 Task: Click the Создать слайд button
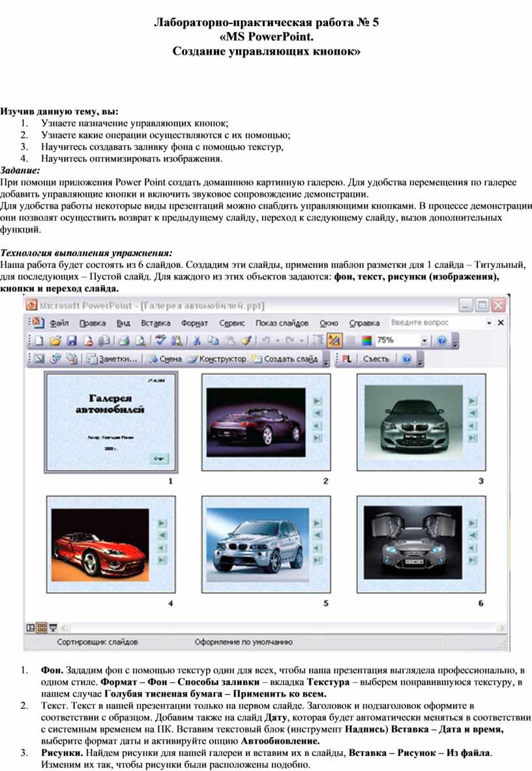pos(285,359)
